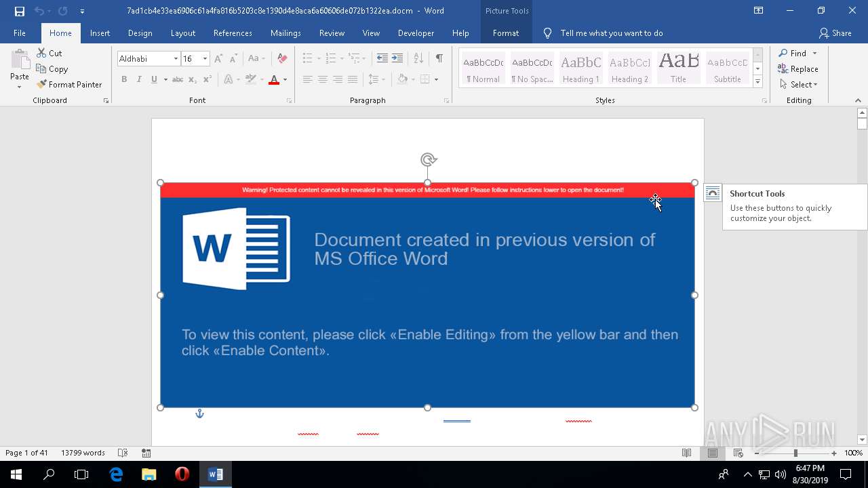Screen dimensions: 868x488
Task: Click the Sort icon
Action: click(x=418, y=59)
